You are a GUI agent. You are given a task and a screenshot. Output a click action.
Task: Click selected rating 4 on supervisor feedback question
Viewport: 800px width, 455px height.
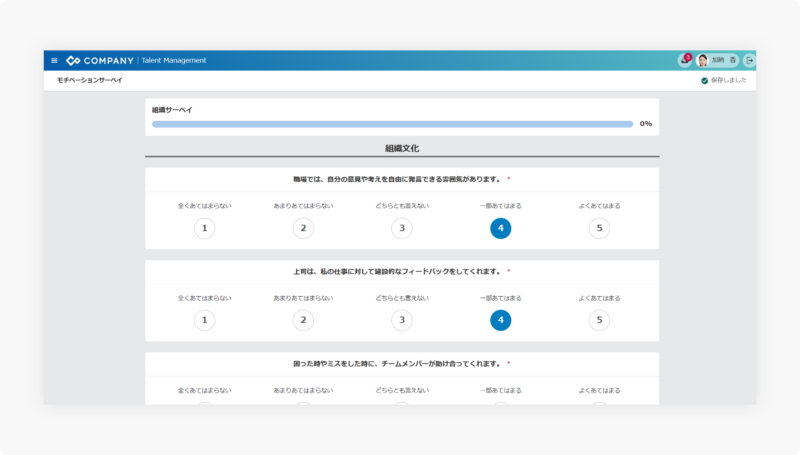[500, 320]
